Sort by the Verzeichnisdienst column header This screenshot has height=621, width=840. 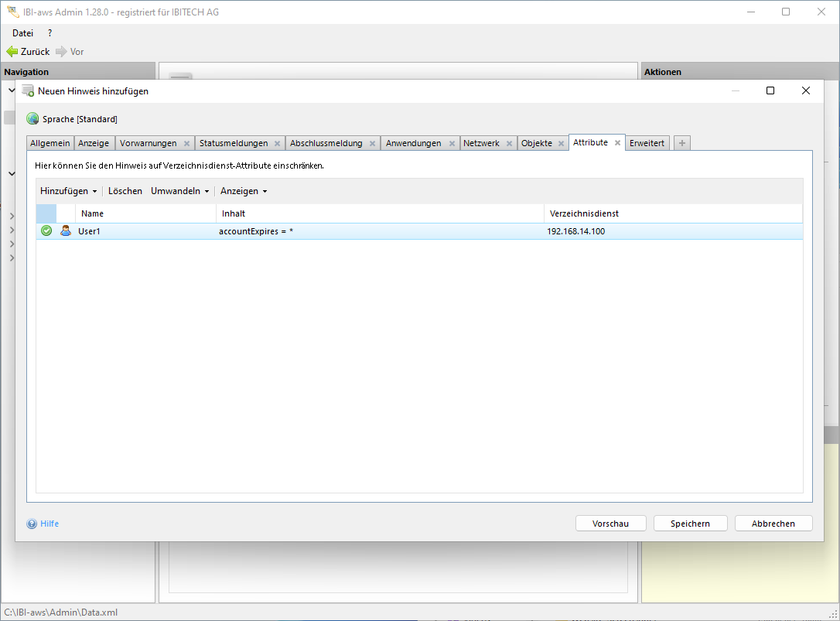584,213
